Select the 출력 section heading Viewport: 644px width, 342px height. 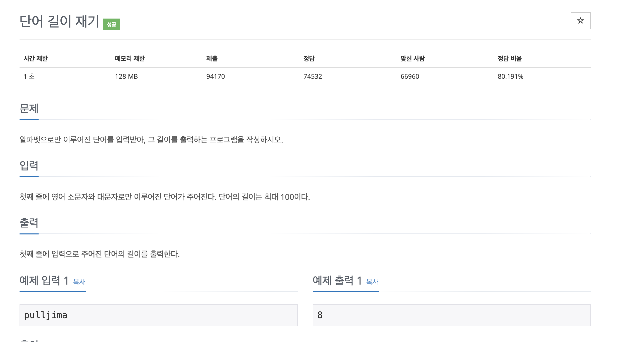pos(29,223)
